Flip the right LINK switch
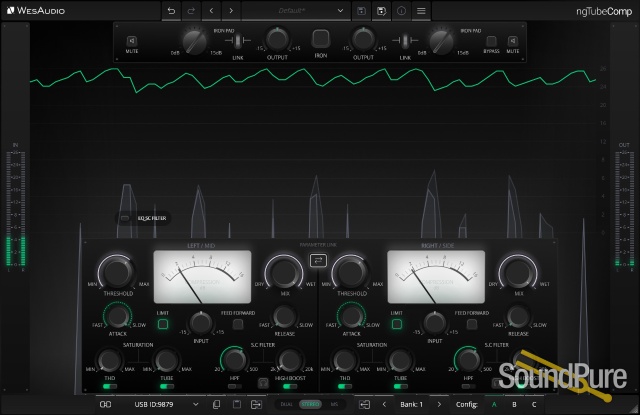This screenshot has height=415, width=640. click(x=405, y=40)
